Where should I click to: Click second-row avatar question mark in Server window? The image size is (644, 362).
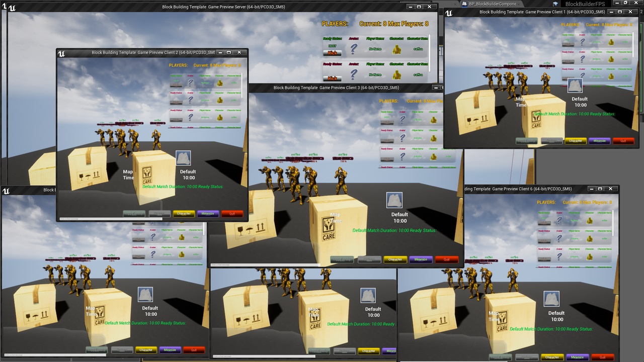click(x=354, y=75)
